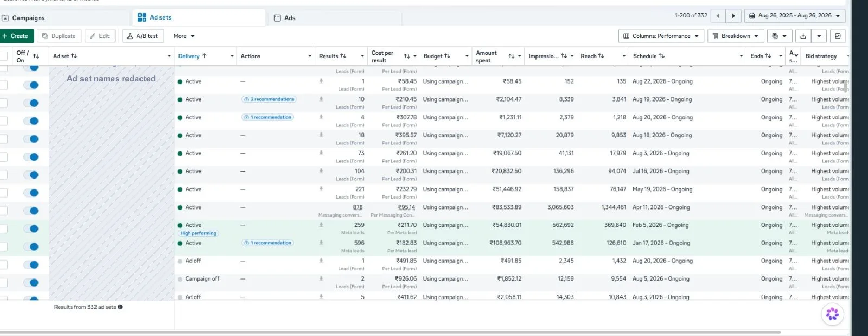Click info icon next to results count
868x336 pixels.
pyautogui.click(x=120, y=307)
